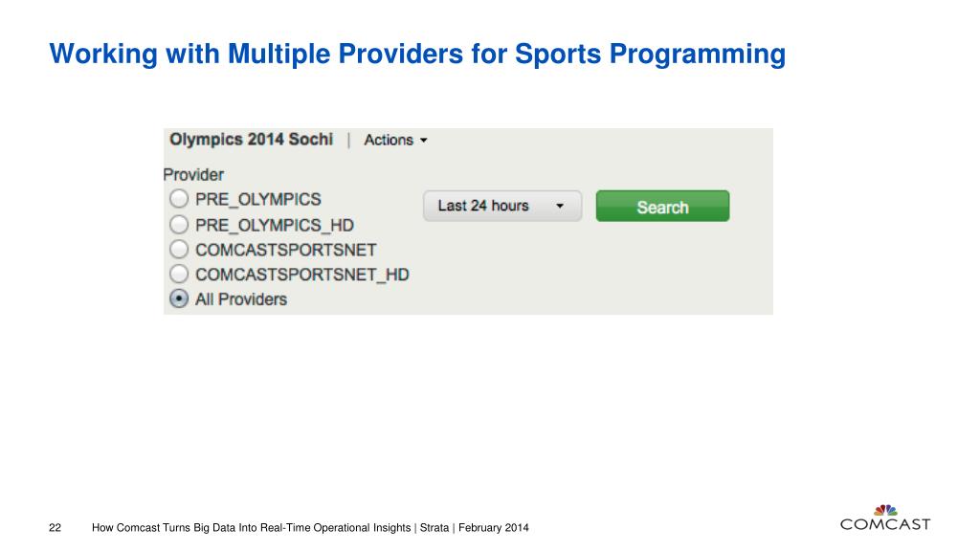Click the green Search button
The height and width of the screenshot is (551, 980).
[662, 207]
